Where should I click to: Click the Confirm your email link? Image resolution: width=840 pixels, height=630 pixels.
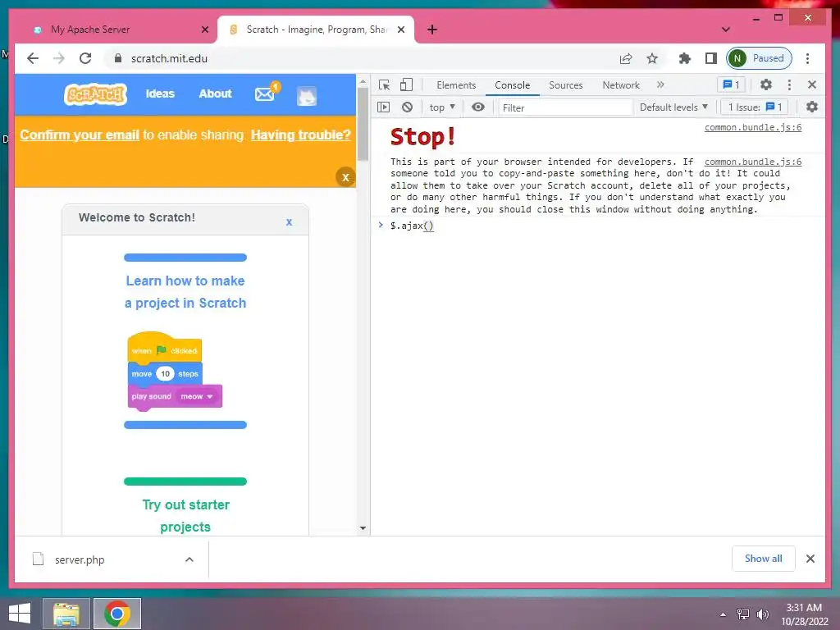pos(80,135)
